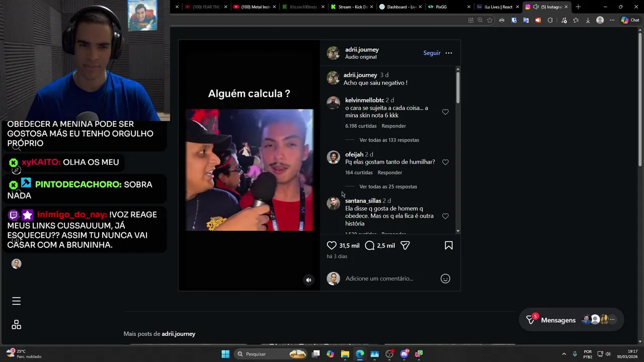
Task: Open the Windows Start menu
Action: click(x=225, y=354)
